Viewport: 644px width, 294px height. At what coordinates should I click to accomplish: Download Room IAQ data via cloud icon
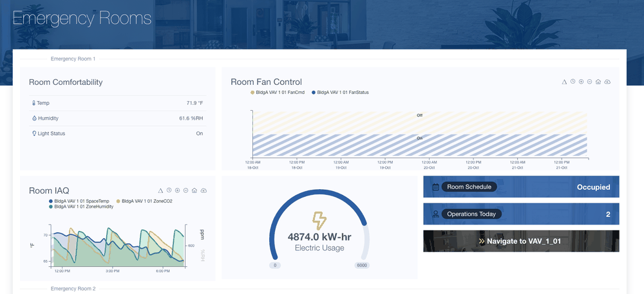click(204, 190)
